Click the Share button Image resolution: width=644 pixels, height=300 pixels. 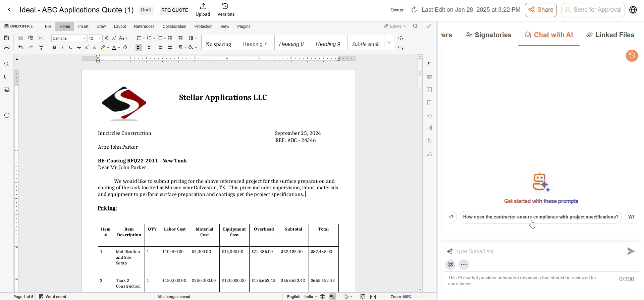pyautogui.click(x=541, y=10)
